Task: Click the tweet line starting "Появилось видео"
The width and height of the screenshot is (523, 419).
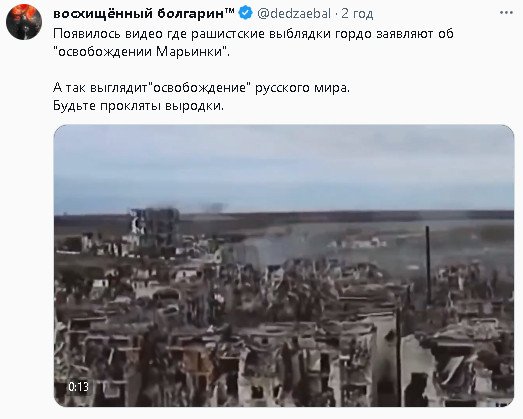Action: pyautogui.click(x=253, y=34)
